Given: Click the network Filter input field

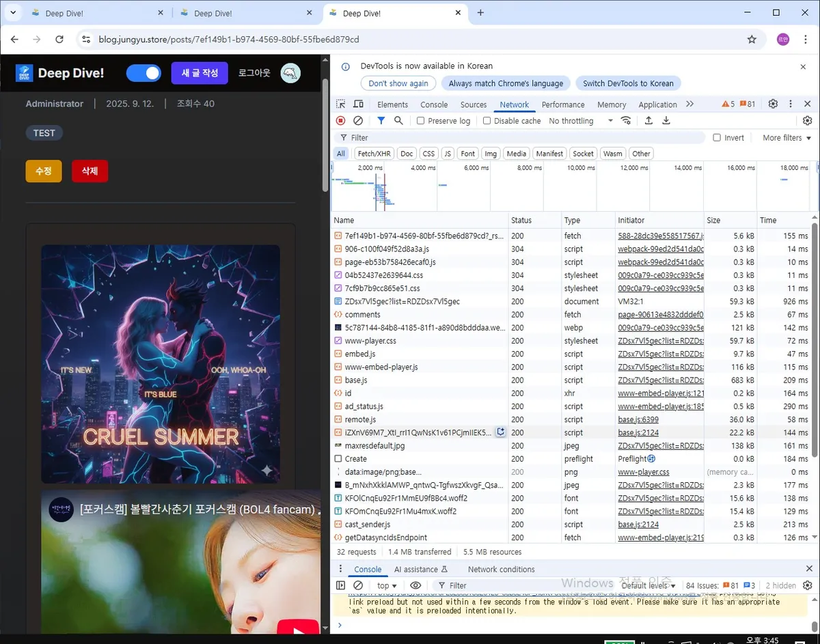Looking at the screenshot, I should 478,137.
